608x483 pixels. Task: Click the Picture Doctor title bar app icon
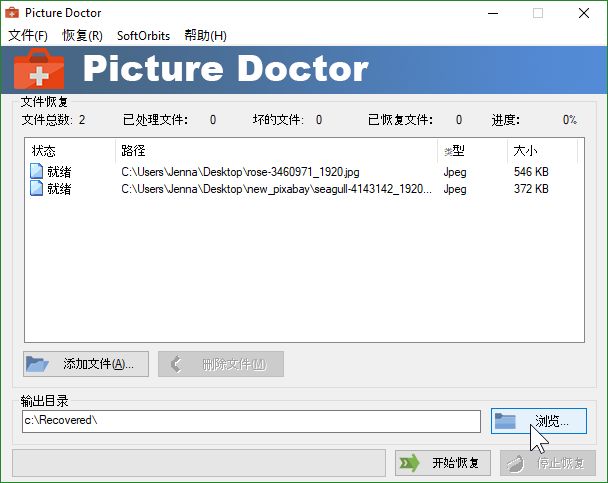tap(12, 13)
